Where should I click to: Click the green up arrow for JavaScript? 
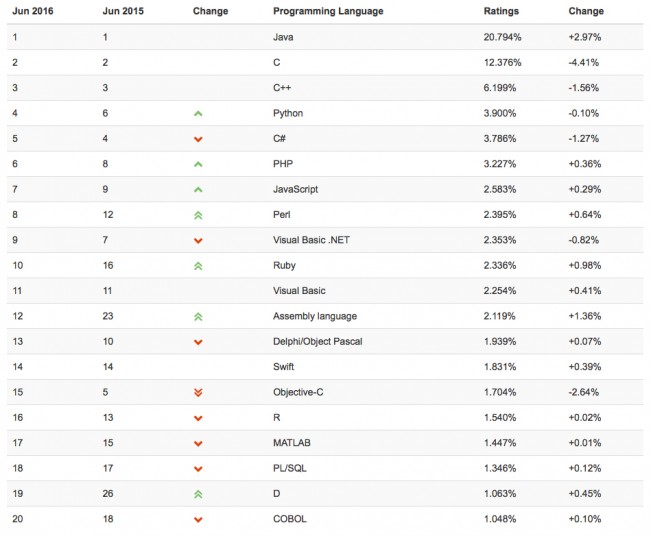click(x=198, y=190)
